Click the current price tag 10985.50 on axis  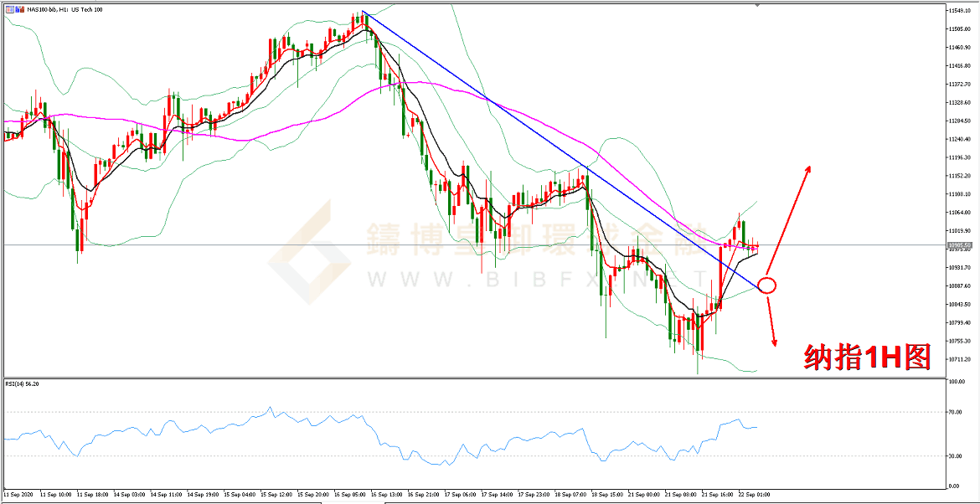[958, 246]
